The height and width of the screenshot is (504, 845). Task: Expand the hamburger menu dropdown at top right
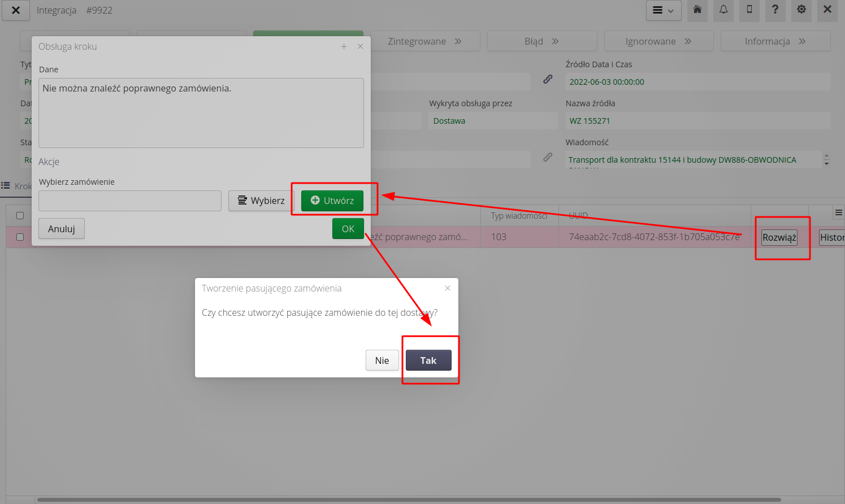tap(663, 10)
